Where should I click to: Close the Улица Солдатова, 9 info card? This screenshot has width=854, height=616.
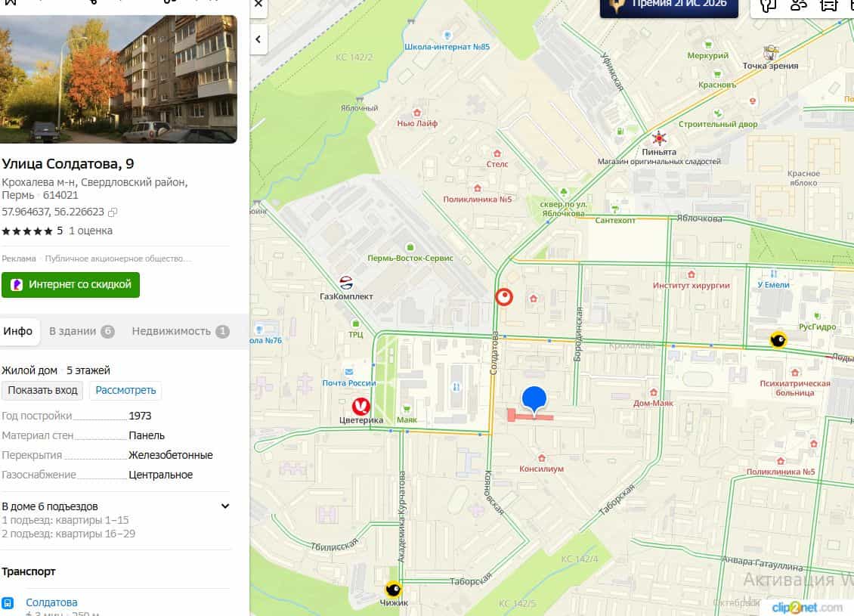(x=258, y=5)
